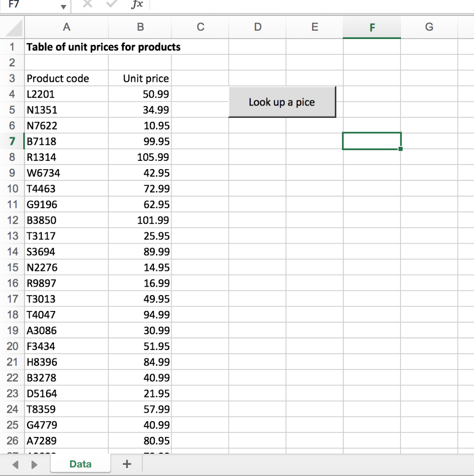Select column E header
The image size is (474, 476).
click(314, 27)
